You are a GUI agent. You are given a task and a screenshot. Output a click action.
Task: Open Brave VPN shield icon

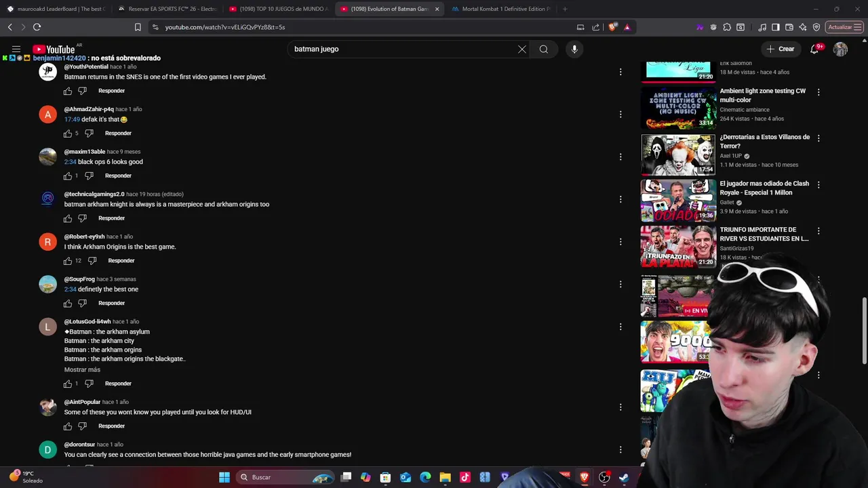tap(816, 27)
